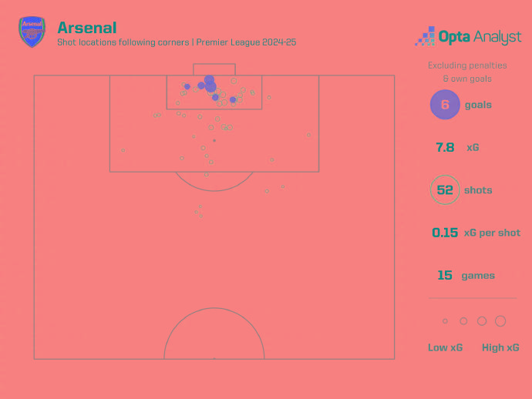Select the 7.8 xG value

[445, 147]
